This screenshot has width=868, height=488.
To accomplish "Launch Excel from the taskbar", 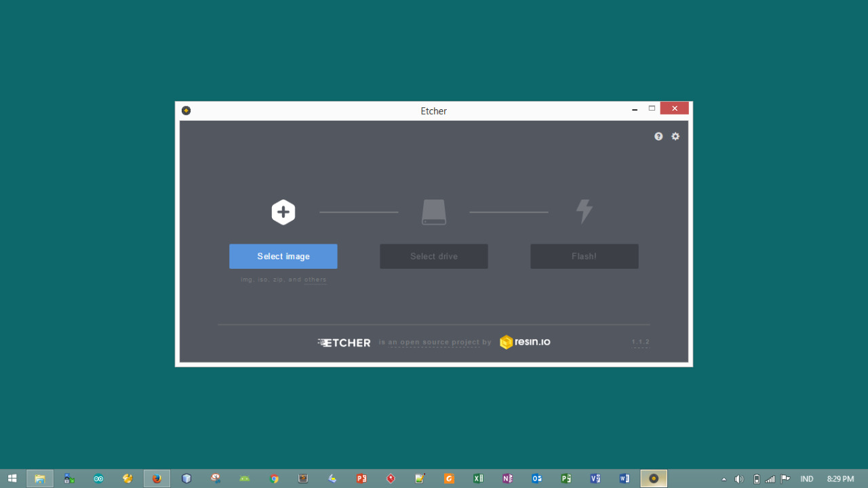I will [478, 478].
